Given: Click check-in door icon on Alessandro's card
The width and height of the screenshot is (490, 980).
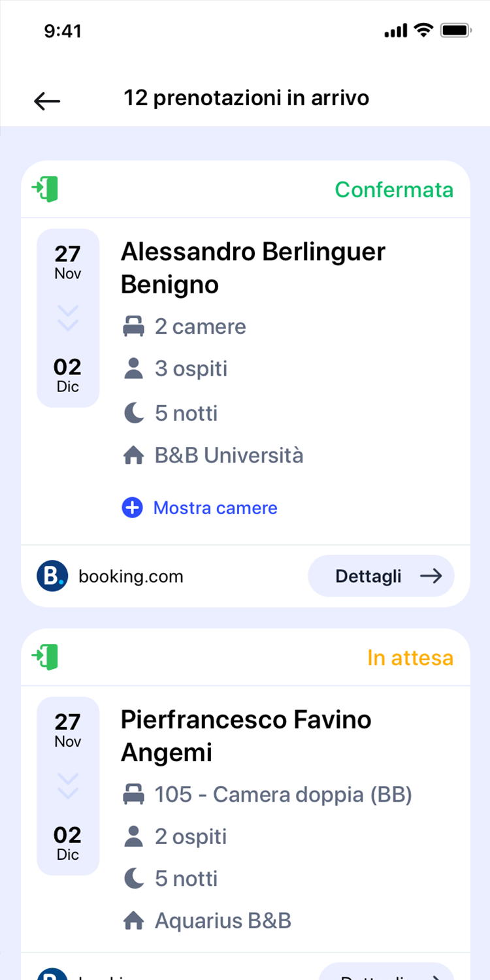Looking at the screenshot, I should pyautogui.click(x=45, y=189).
